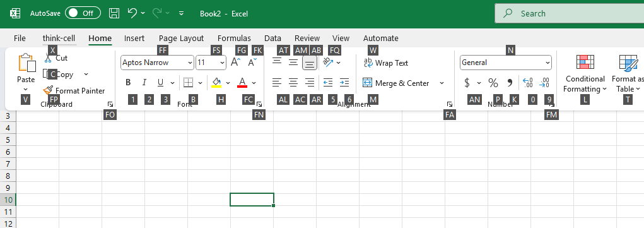Open the General number format dropdown
The image size is (644, 228).
point(547,63)
